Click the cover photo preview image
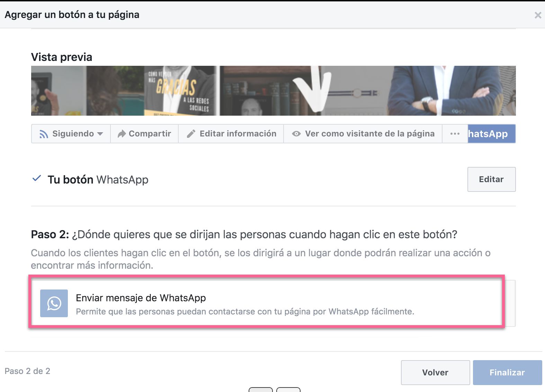This screenshot has height=392, width=545. click(273, 91)
